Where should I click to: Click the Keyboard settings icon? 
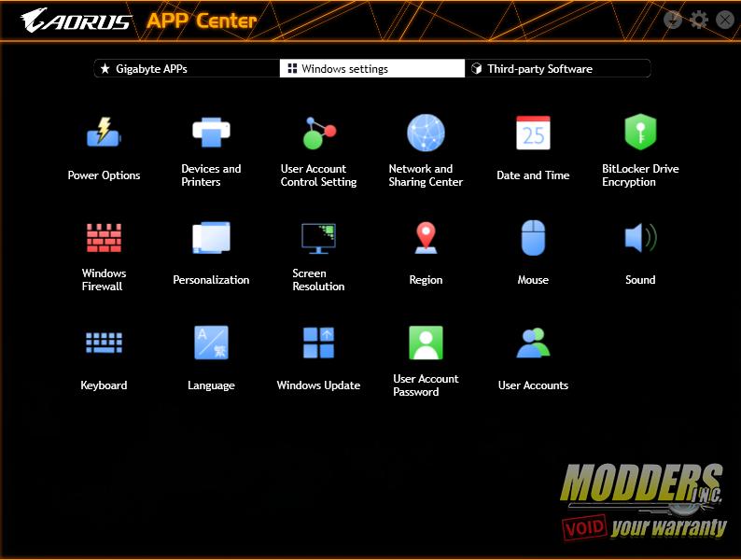point(104,343)
